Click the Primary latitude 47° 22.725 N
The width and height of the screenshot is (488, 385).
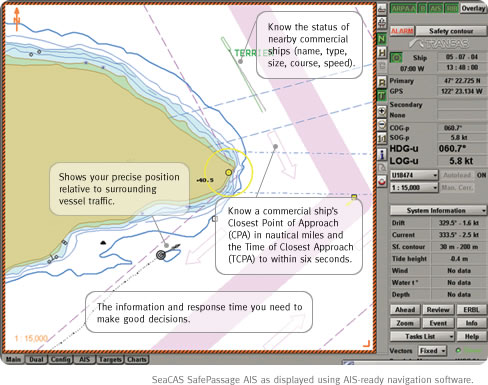462,81
